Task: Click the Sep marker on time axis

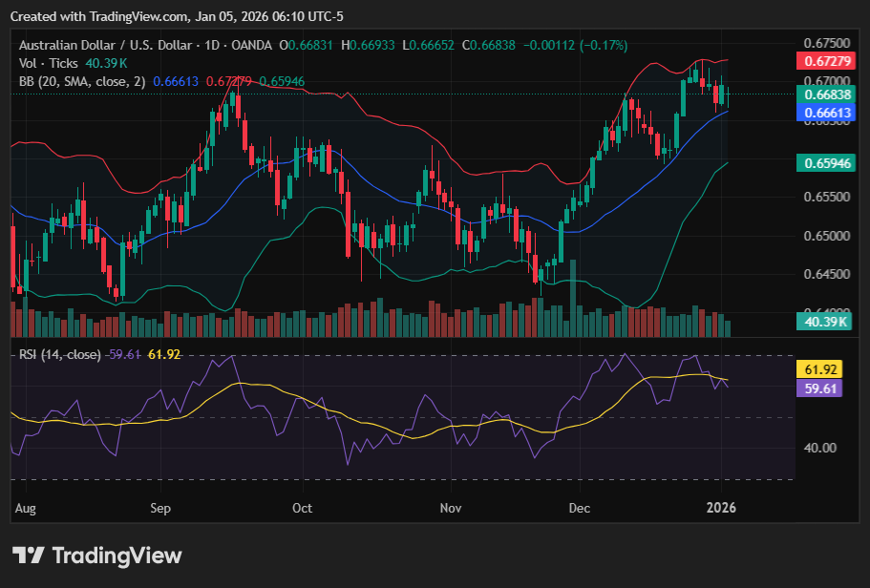Action: click(160, 508)
